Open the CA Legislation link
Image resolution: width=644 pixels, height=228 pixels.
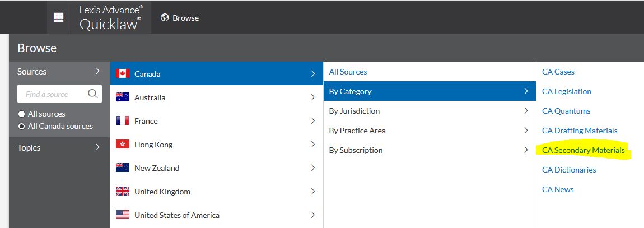tap(567, 91)
